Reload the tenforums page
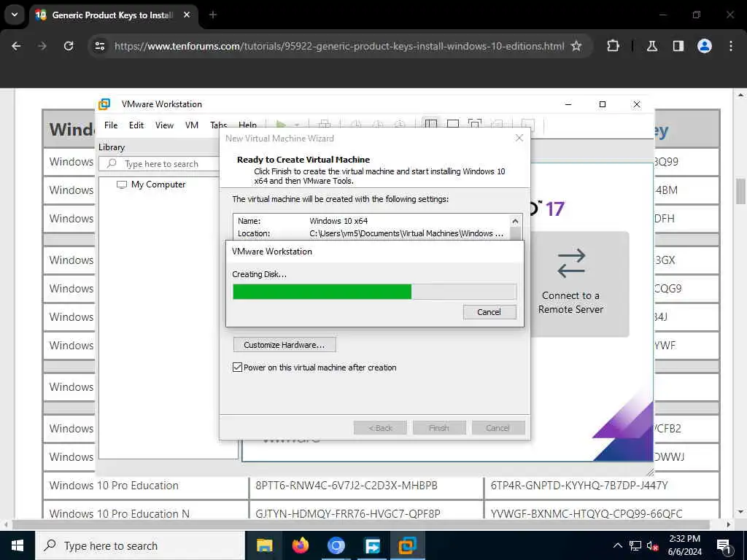 click(69, 46)
